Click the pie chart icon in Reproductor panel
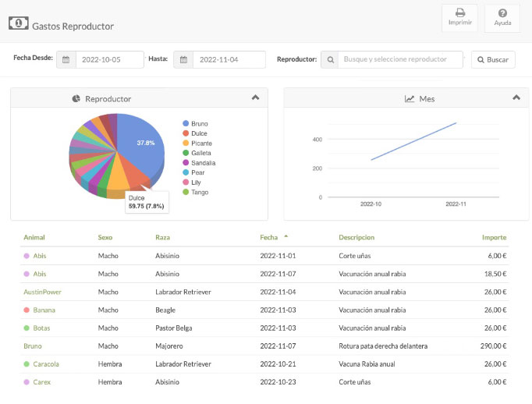This screenshot has width=532, height=404. (x=76, y=99)
